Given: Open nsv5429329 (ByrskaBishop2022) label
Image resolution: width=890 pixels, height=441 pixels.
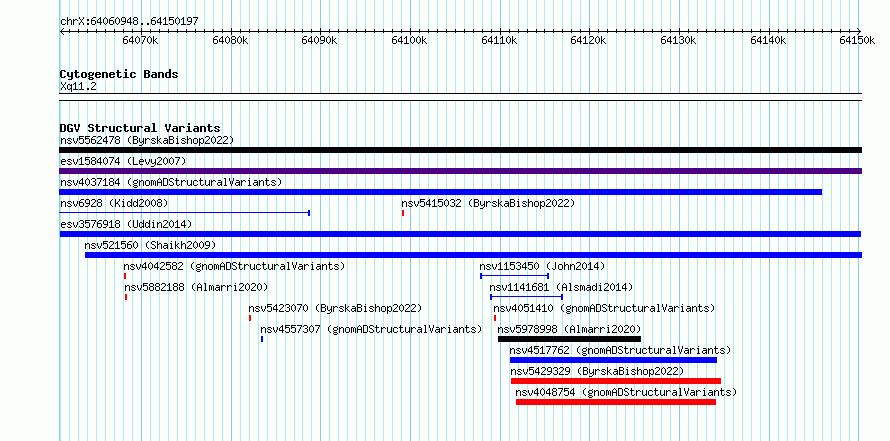Looking at the screenshot, I should point(597,371).
